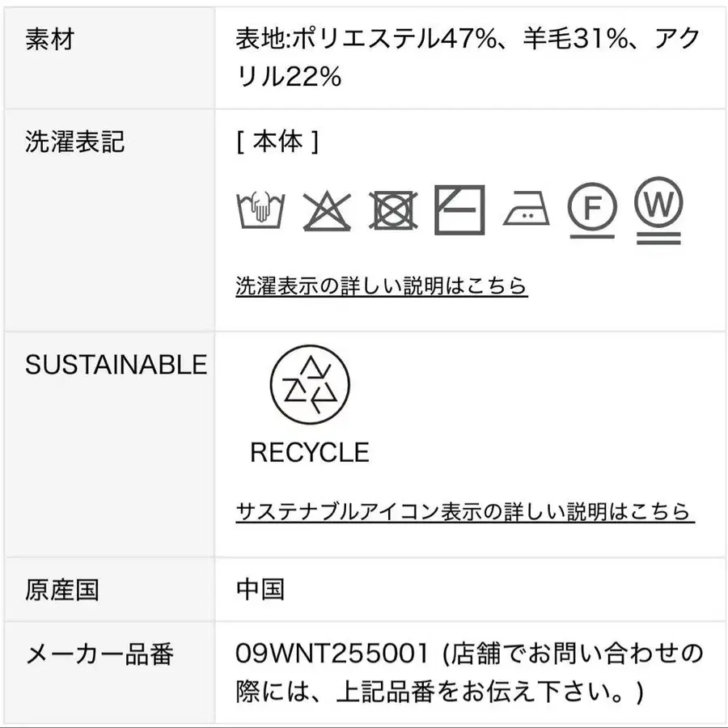The height and width of the screenshot is (728, 728).
Task: Click the SUSTAINABLE row label
Action: point(116,365)
